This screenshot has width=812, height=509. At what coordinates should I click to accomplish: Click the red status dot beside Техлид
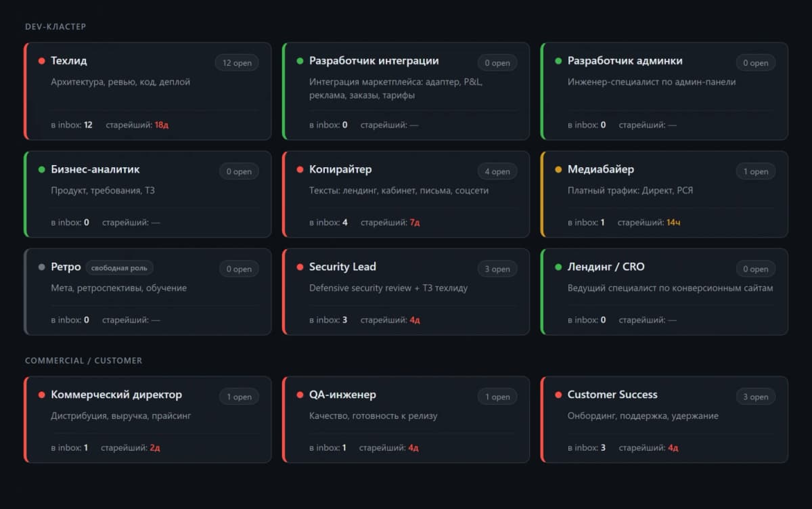[42, 61]
